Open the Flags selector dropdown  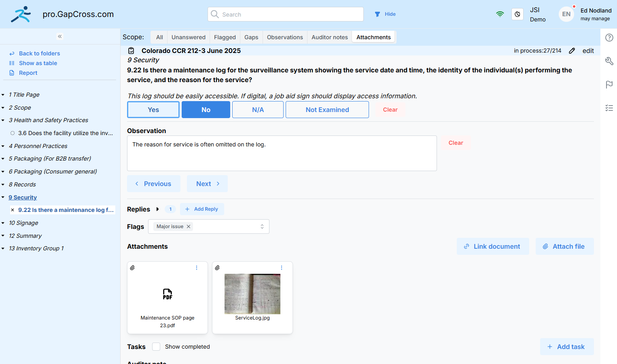(x=262, y=226)
